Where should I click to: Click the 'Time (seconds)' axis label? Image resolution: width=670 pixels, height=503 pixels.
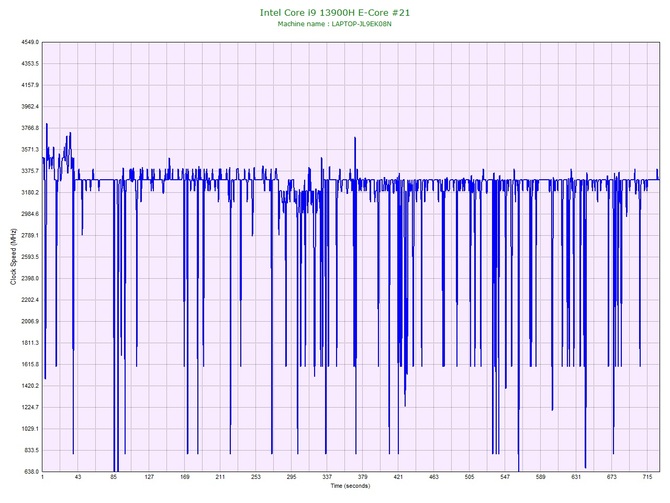point(350,486)
